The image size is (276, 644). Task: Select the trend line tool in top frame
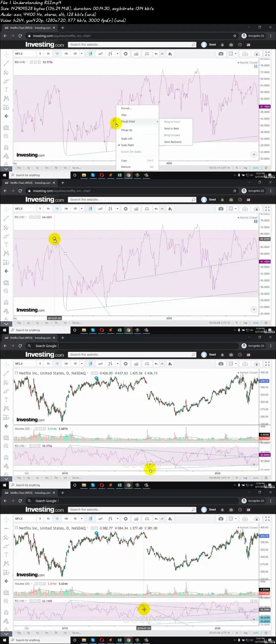coord(6,64)
